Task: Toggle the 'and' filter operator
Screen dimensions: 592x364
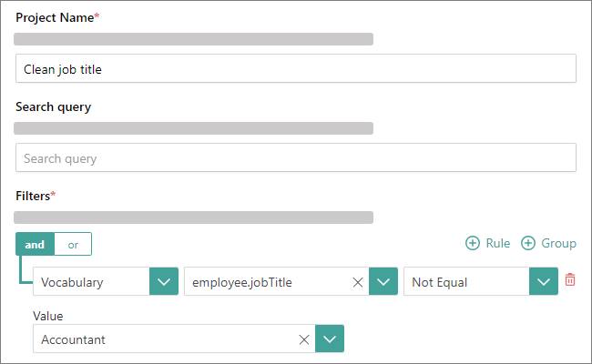Action: coord(35,245)
